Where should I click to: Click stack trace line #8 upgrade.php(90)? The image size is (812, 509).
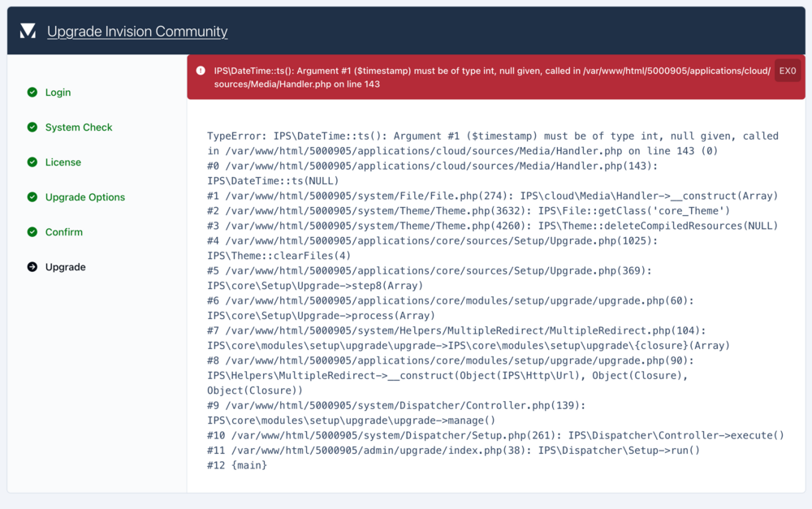pos(451,360)
